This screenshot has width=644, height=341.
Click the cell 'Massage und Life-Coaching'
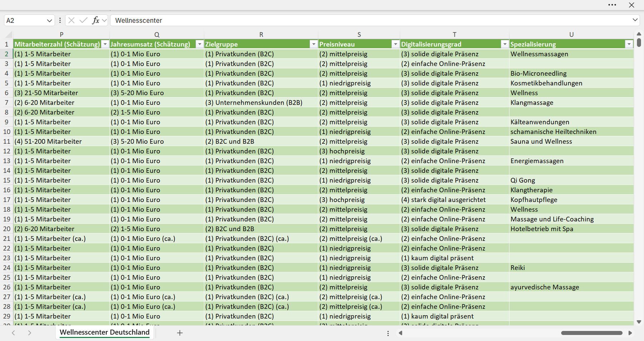click(571, 219)
